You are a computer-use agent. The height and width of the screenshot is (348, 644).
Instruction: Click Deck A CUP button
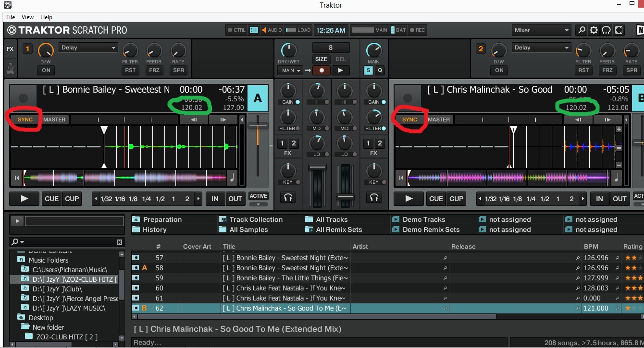[72, 199]
